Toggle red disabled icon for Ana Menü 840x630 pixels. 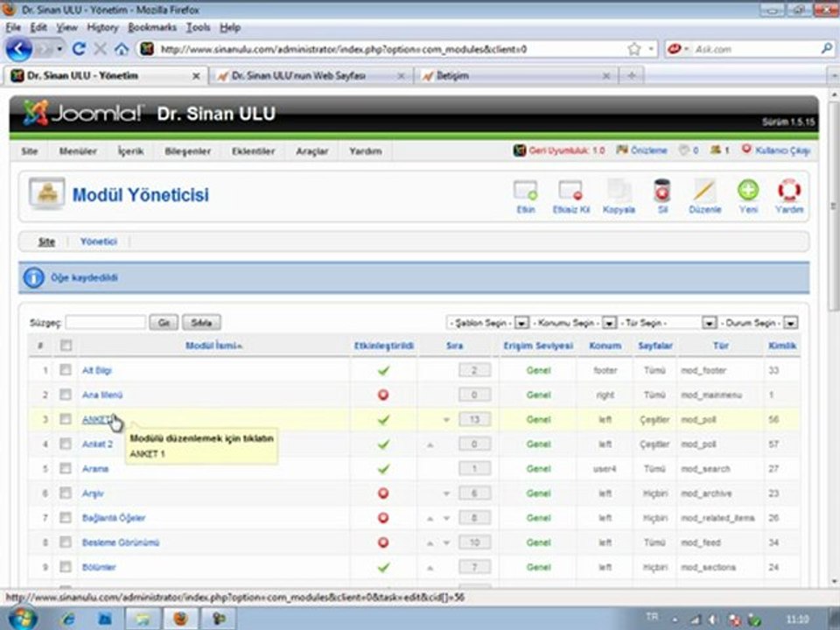[x=383, y=395]
